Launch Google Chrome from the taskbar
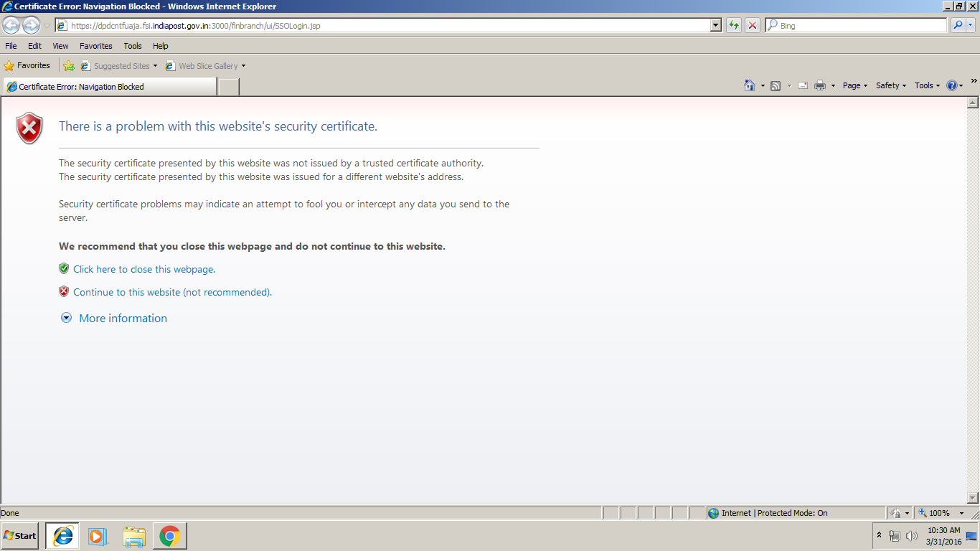This screenshot has height=551, width=980. click(169, 535)
